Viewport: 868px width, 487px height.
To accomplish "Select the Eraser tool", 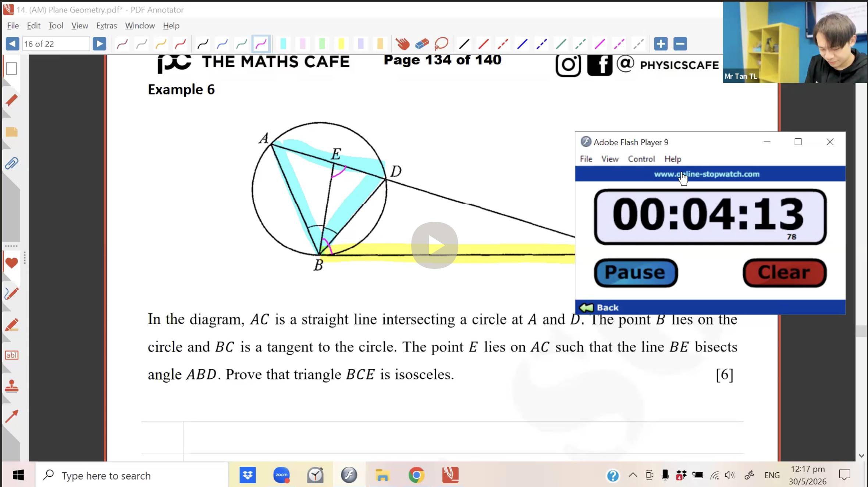I will click(422, 44).
